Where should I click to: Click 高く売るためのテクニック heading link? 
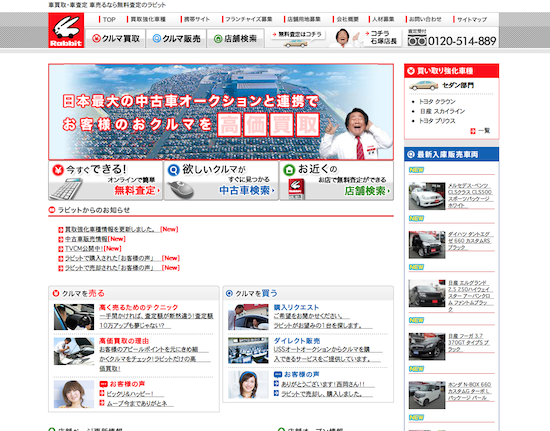click(139, 308)
